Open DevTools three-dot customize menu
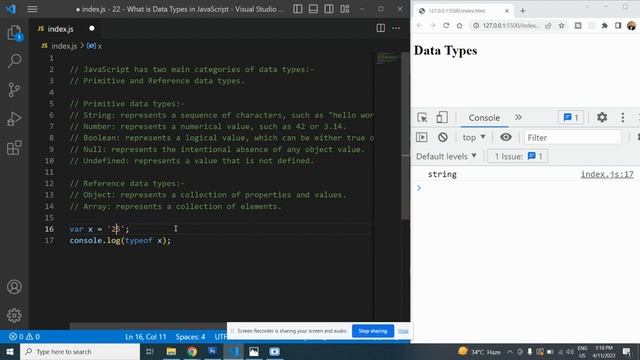640x360 pixels. (622, 118)
